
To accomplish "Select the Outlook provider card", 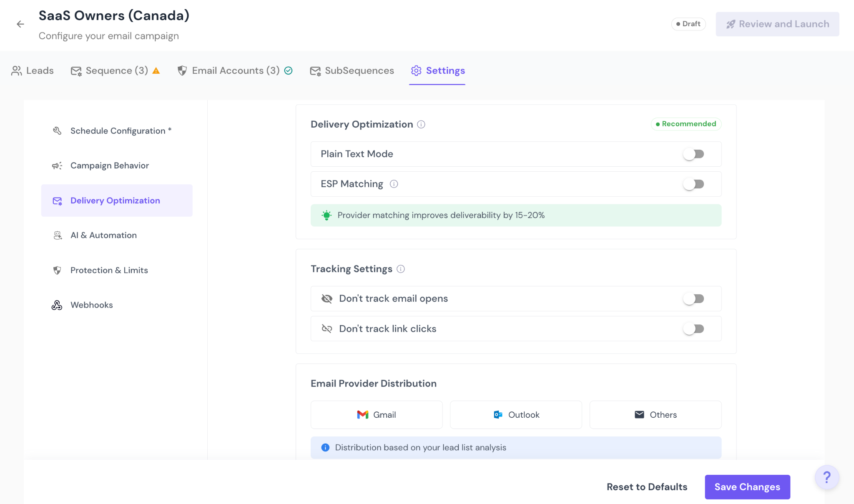I will (516, 415).
